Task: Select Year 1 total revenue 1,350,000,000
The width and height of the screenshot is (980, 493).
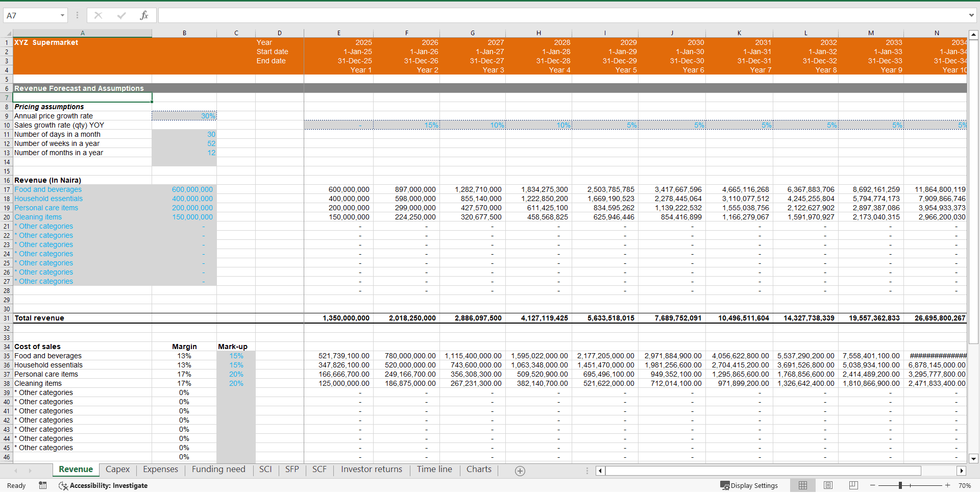Action: [x=338, y=318]
